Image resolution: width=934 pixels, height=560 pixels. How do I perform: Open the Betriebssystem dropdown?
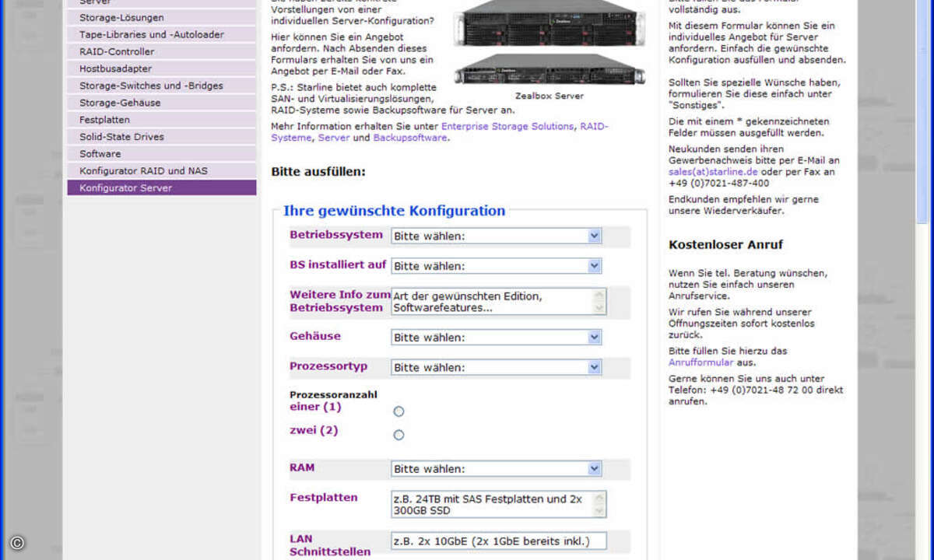tap(496, 236)
